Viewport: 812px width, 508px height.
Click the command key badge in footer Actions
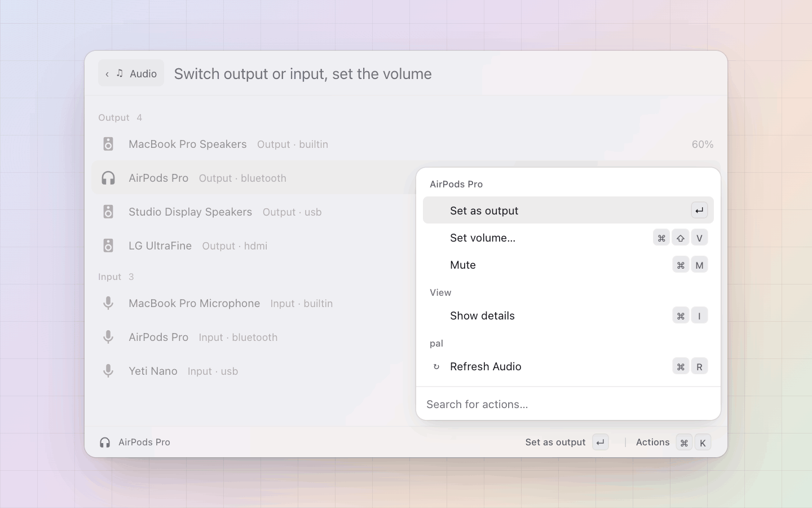684,443
